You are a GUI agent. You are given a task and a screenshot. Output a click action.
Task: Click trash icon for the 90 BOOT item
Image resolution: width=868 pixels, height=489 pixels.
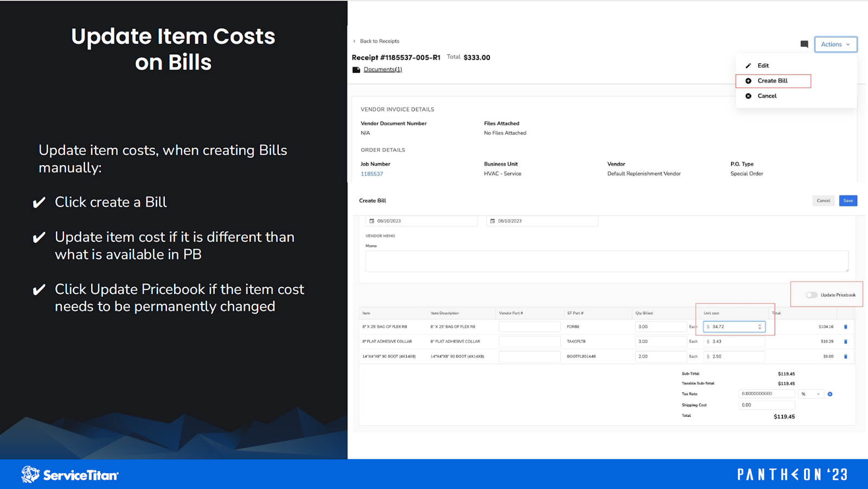point(846,357)
